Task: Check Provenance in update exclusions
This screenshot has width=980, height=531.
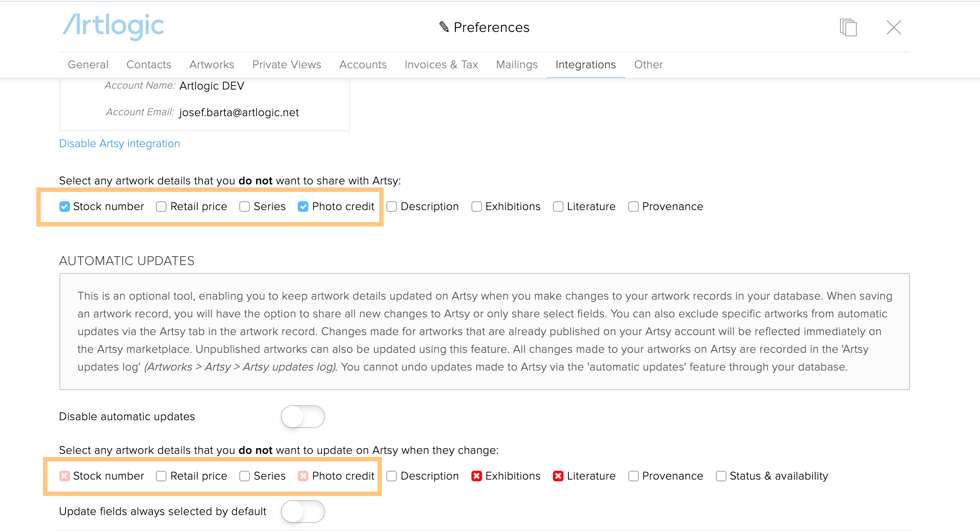Action: (x=634, y=476)
